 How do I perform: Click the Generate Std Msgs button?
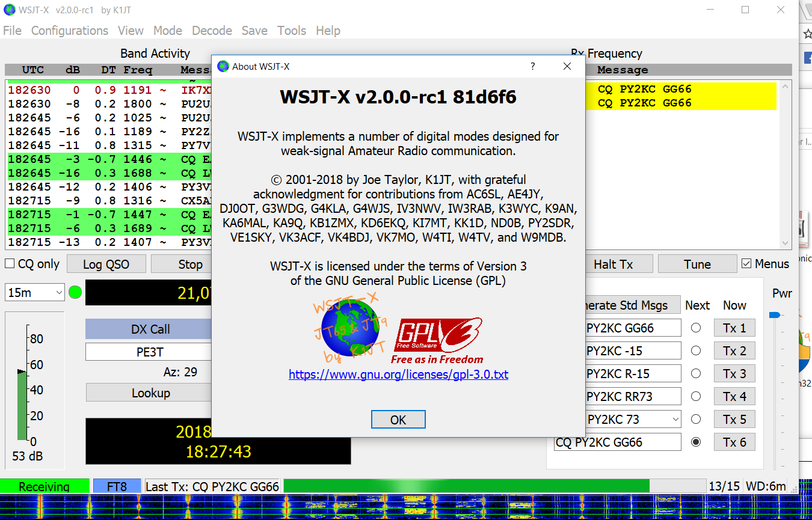coord(633,305)
